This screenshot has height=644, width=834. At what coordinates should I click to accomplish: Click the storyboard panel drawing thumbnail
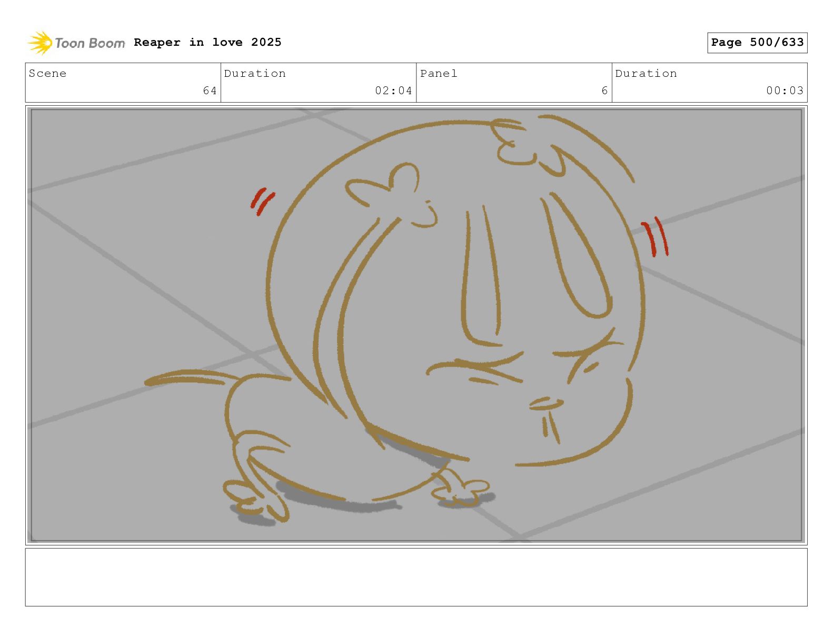click(416, 325)
